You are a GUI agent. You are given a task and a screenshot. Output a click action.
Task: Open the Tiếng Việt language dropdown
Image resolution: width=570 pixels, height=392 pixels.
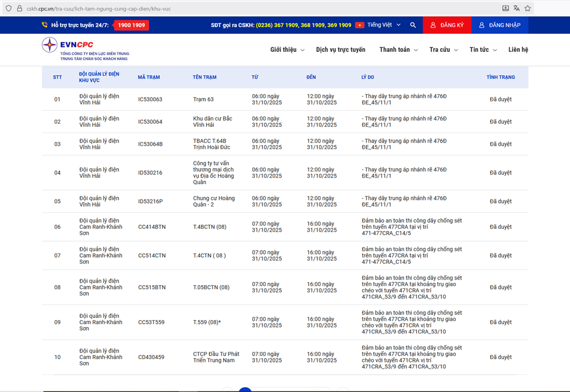tap(384, 25)
